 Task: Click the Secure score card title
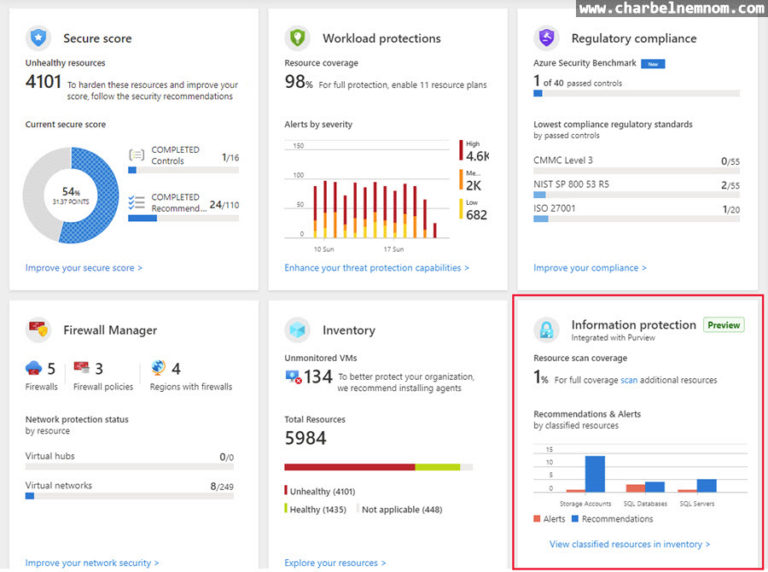pos(97,38)
